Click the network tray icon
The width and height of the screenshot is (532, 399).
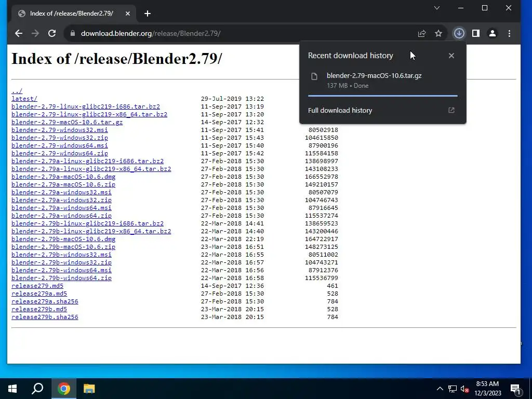click(453, 389)
